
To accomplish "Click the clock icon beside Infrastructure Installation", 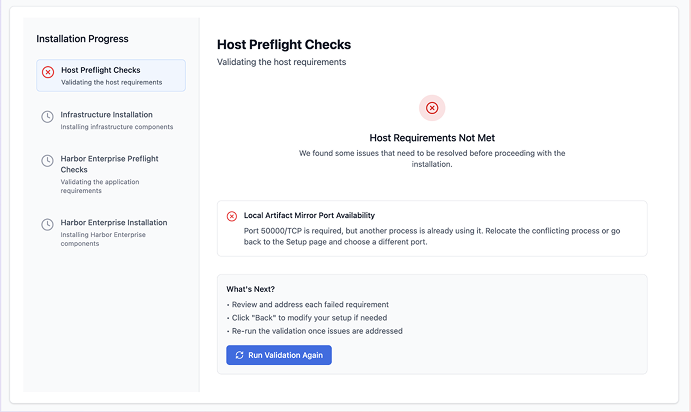I will (48, 117).
